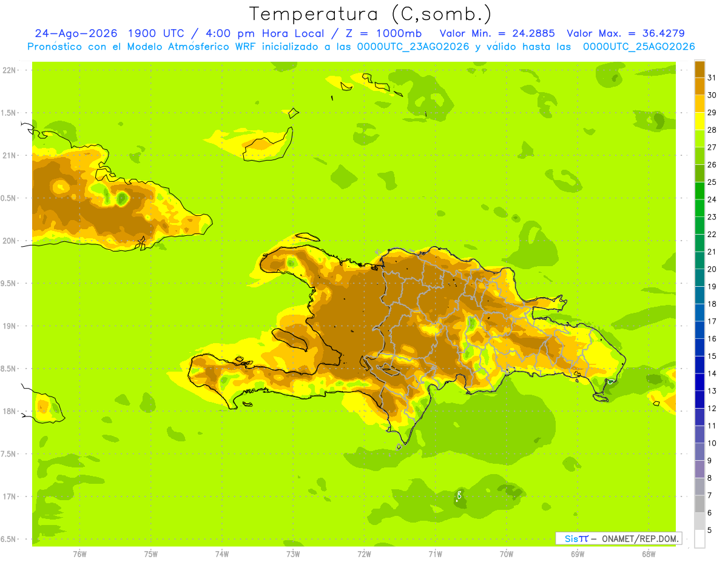Click the legend color between 12 and 13
This screenshot has height=562, width=728.
699,400
